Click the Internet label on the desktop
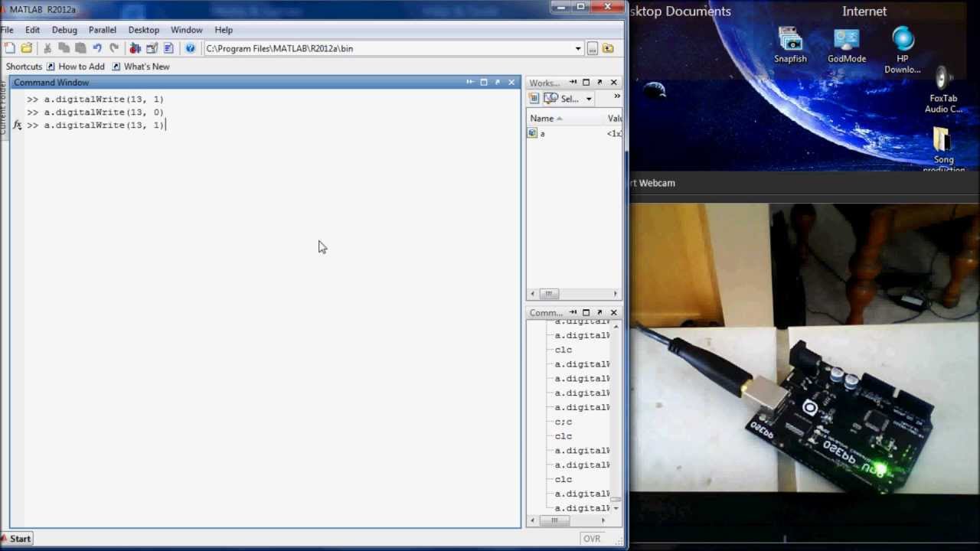Screen dimensions: 980x551 coord(864,11)
